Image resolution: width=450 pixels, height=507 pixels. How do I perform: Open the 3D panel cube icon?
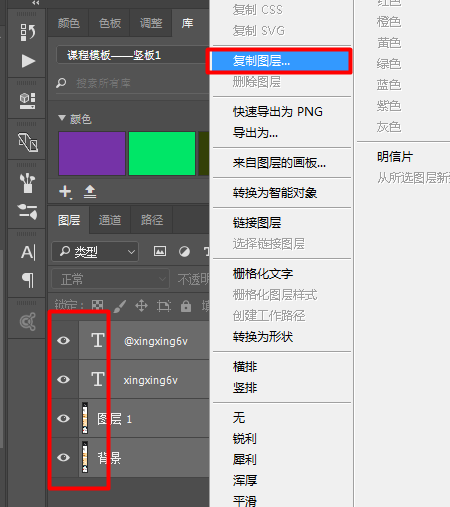click(28, 101)
